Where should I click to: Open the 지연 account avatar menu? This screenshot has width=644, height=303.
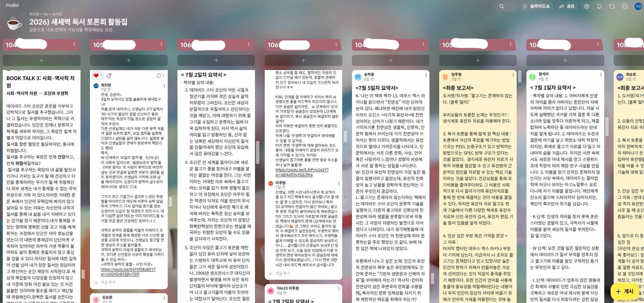pos(638,6)
